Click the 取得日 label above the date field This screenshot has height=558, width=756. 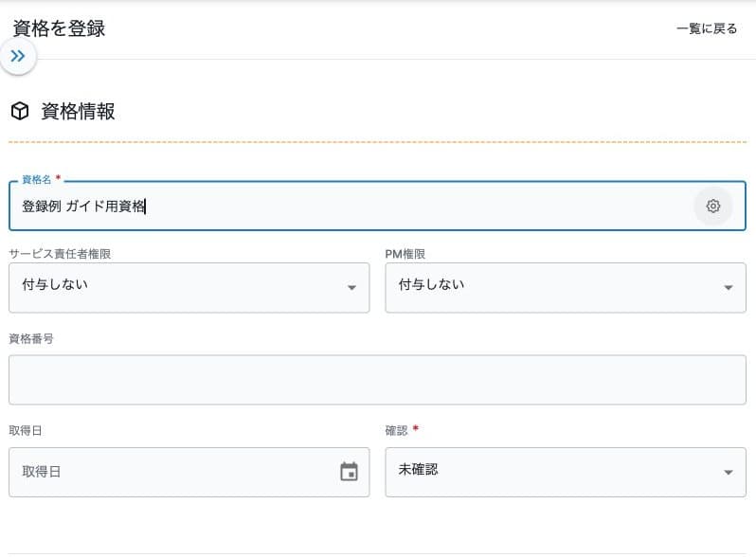click(x=25, y=431)
